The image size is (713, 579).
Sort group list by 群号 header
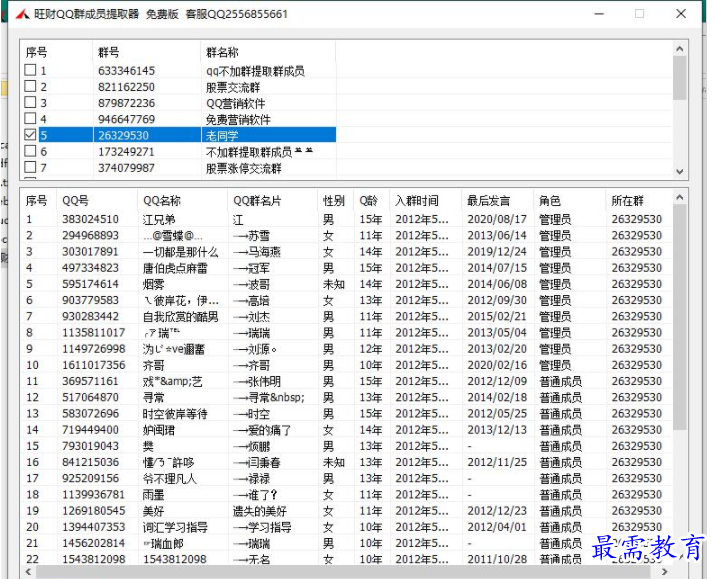[109, 53]
